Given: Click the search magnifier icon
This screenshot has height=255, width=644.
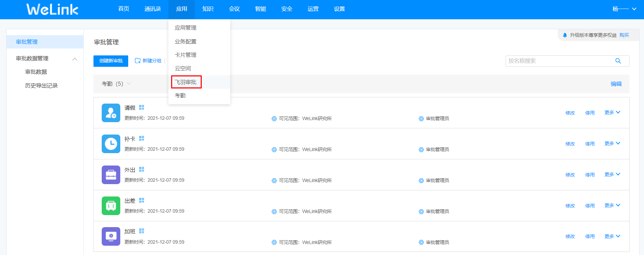Looking at the screenshot, I should click(618, 61).
